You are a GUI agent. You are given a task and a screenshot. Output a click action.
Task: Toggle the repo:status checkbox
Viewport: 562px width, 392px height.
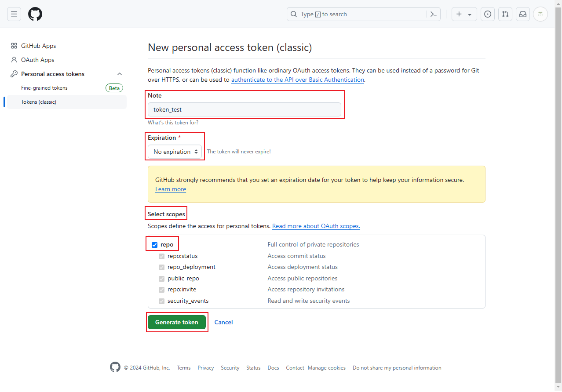(x=161, y=256)
